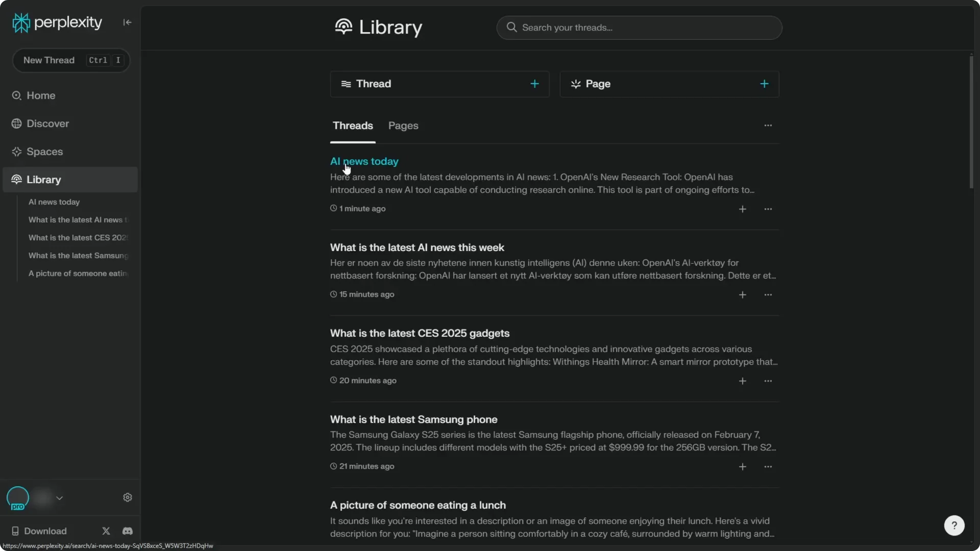Open Perplexity's X (Twitter) page
Screen dimensions: 980x551
(x=106, y=531)
